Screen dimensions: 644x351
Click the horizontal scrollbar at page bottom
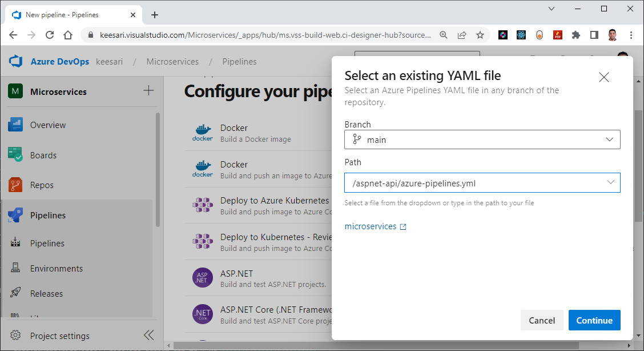(376, 346)
